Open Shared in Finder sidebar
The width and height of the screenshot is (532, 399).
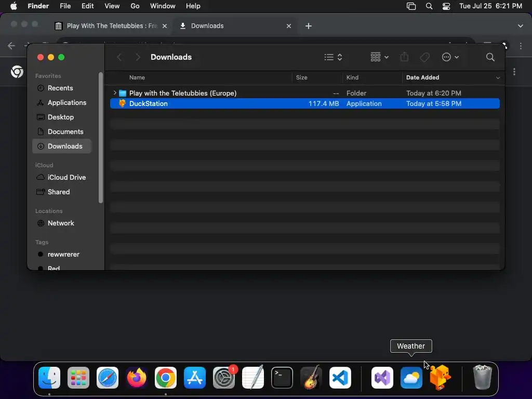(x=62, y=192)
